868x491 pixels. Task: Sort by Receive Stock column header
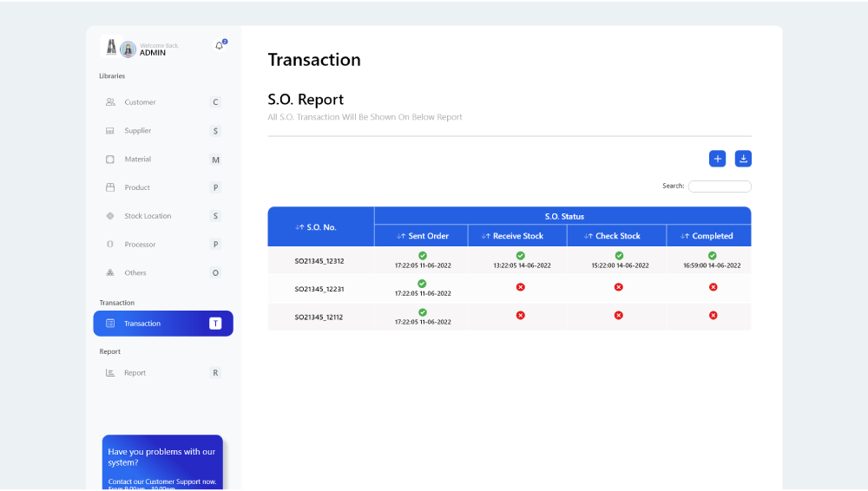(x=512, y=236)
